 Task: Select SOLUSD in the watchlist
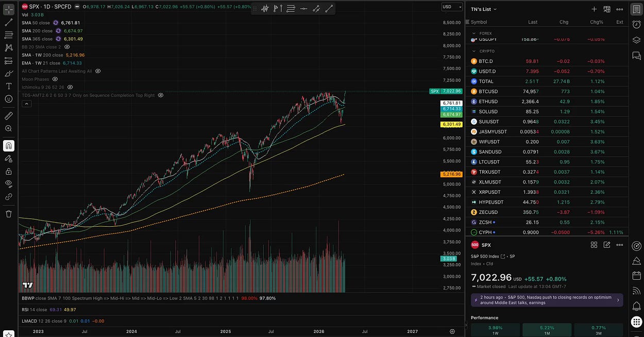point(547,111)
